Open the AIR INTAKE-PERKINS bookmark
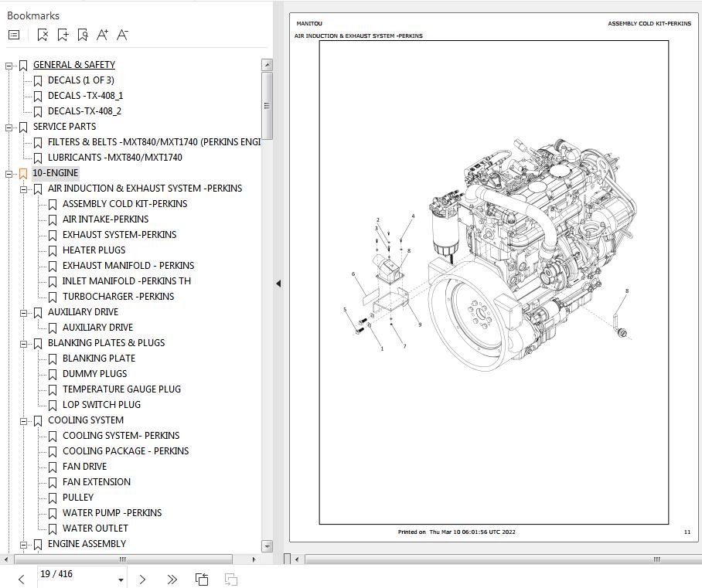This screenshot has width=702, height=588. click(x=106, y=219)
